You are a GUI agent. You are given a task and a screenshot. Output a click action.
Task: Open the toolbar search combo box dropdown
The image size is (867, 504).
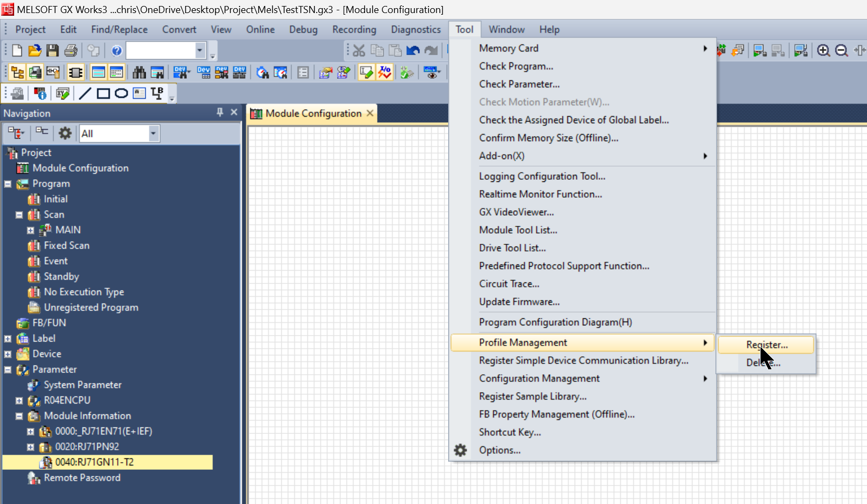(x=200, y=51)
